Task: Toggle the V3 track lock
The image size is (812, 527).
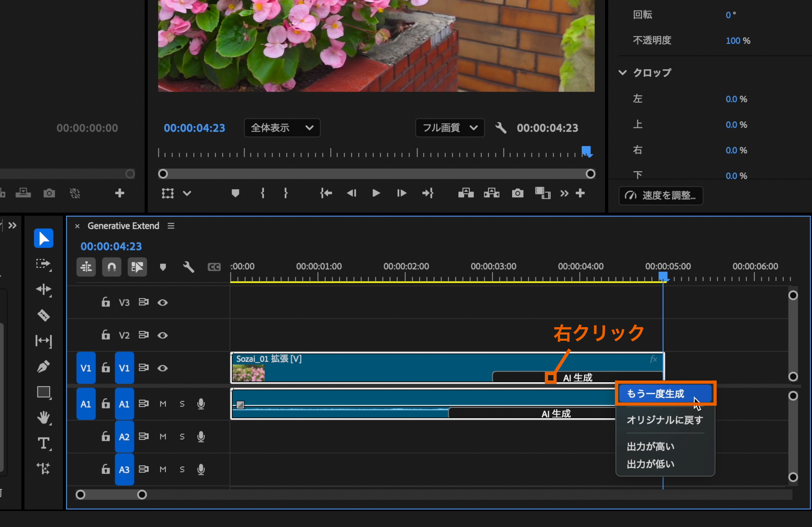Action: click(106, 302)
